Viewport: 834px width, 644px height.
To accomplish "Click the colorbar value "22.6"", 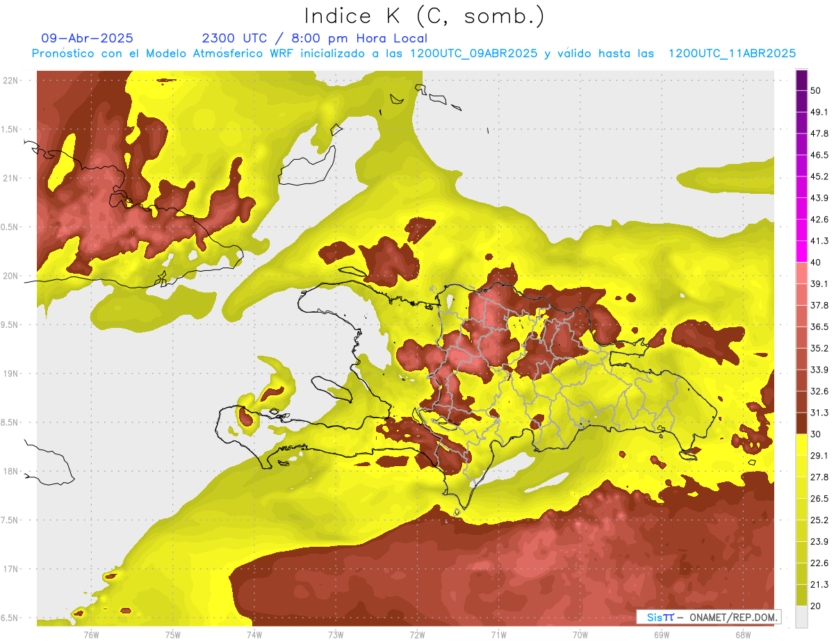I will coord(819,563).
